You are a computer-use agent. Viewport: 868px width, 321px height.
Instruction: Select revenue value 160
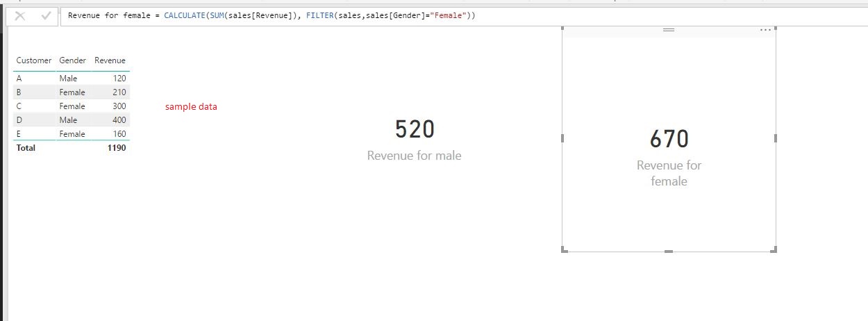(119, 134)
